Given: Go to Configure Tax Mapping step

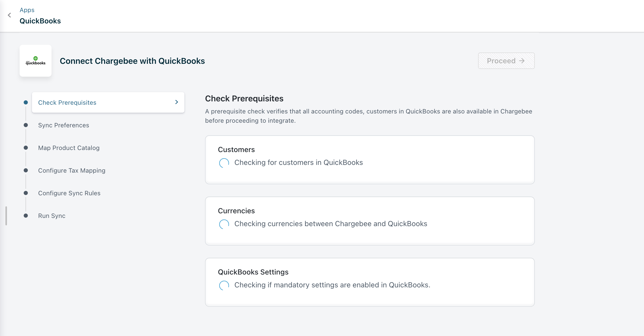Looking at the screenshot, I should [x=72, y=171].
